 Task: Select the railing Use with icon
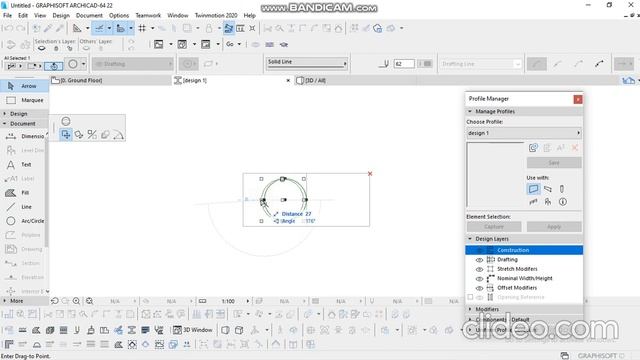[548, 202]
